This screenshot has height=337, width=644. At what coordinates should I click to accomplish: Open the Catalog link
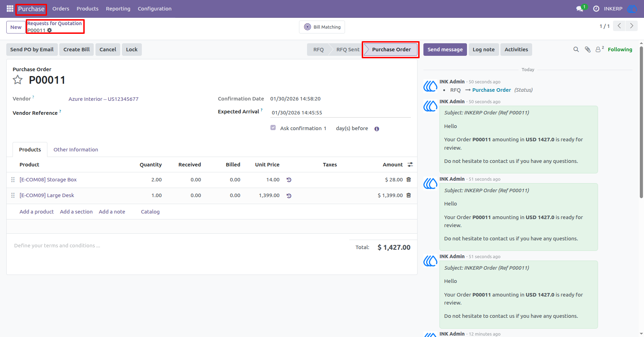150,212
